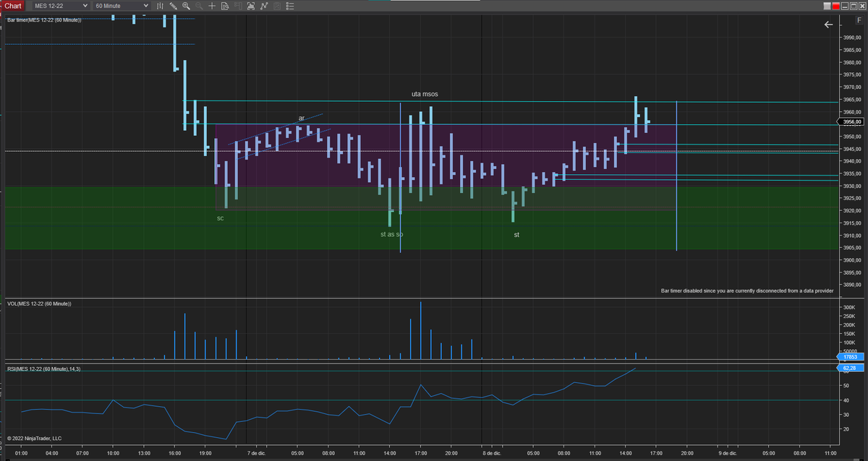
Task: Maximize the chart window
Action: 854,6
